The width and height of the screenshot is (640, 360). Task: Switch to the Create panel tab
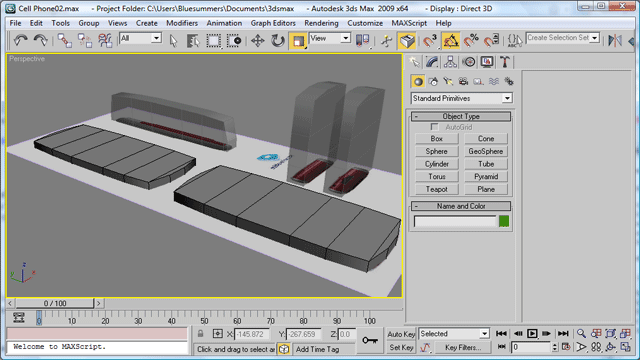tap(414, 62)
